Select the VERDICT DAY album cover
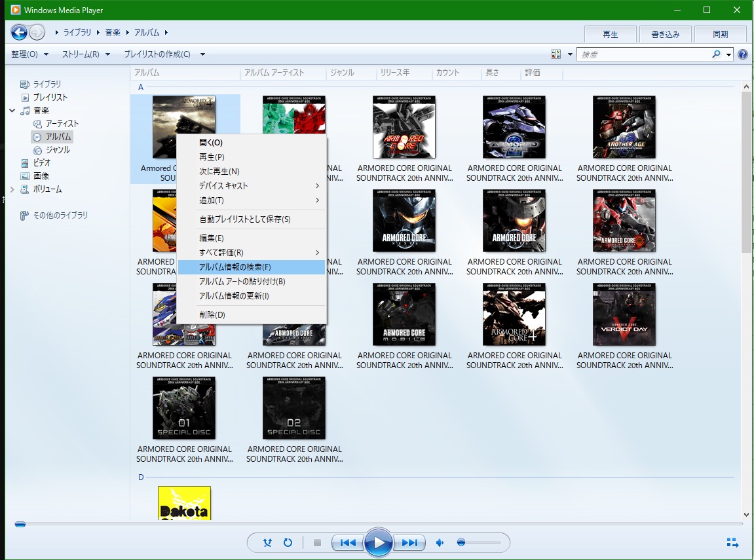 tap(624, 314)
